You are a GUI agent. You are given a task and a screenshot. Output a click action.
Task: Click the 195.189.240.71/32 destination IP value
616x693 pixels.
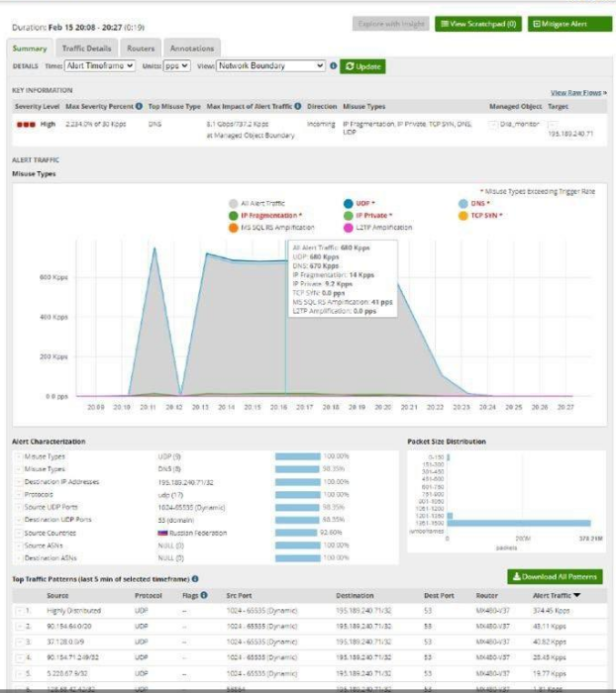(185, 482)
